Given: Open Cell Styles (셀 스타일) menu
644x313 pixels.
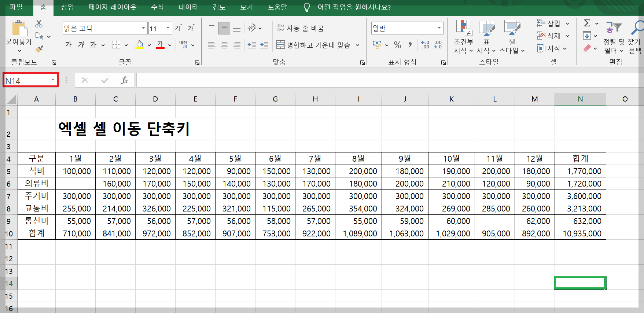Looking at the screenshot, I should coord(512,37).
